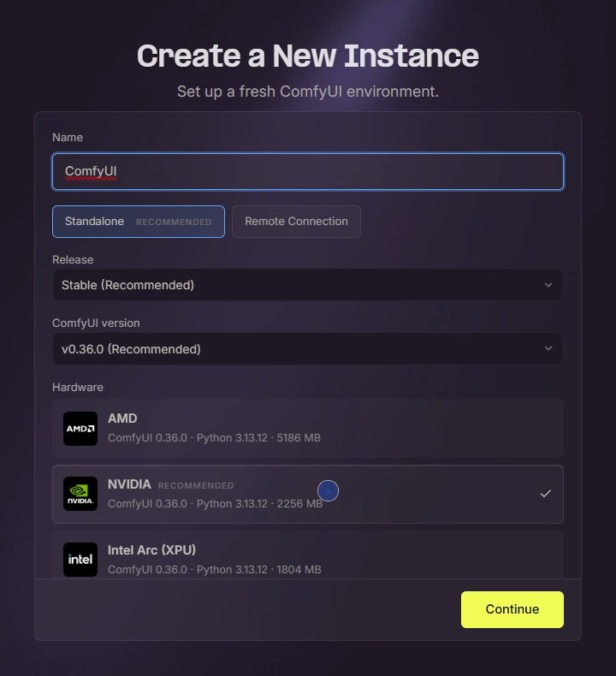
Task: Click the chevron arrow in version field
Action: point(548,348)
